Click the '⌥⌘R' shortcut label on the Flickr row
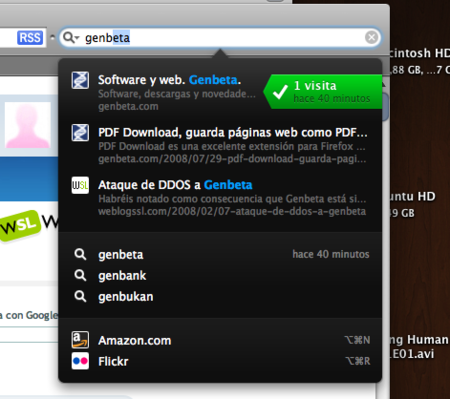Viewport: 450px width, 399px height. click(x=357, y=361)
